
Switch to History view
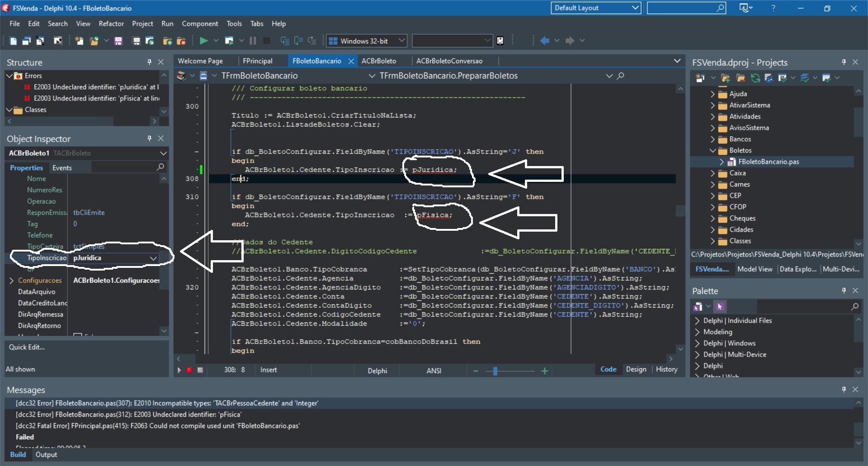[667, 369]
